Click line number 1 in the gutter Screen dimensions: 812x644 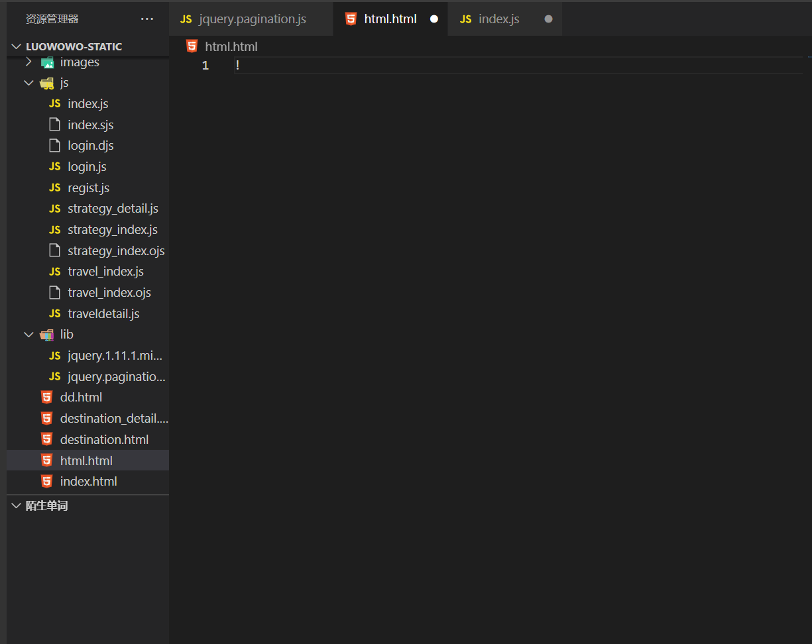click(205, 65)
